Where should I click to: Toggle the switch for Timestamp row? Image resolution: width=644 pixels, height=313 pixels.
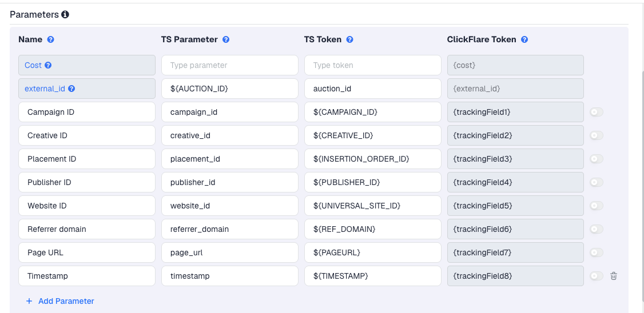[x=597, y=276]
